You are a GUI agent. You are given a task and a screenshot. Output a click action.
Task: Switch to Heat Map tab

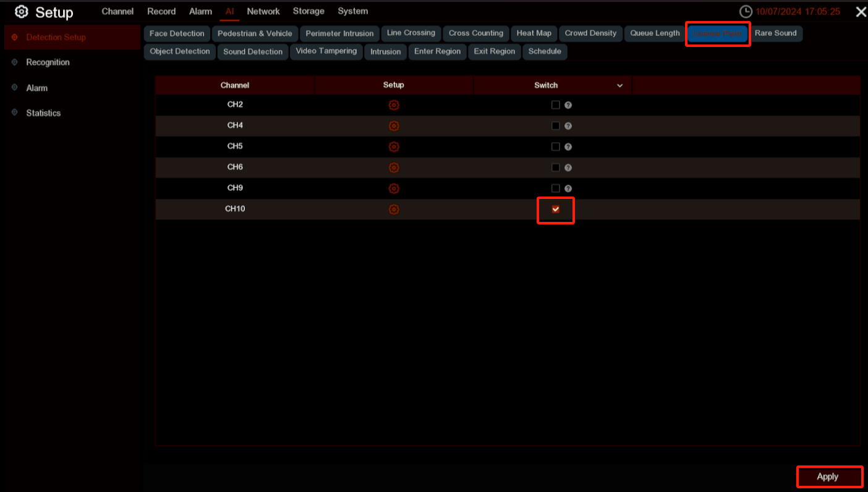[534, 33]
